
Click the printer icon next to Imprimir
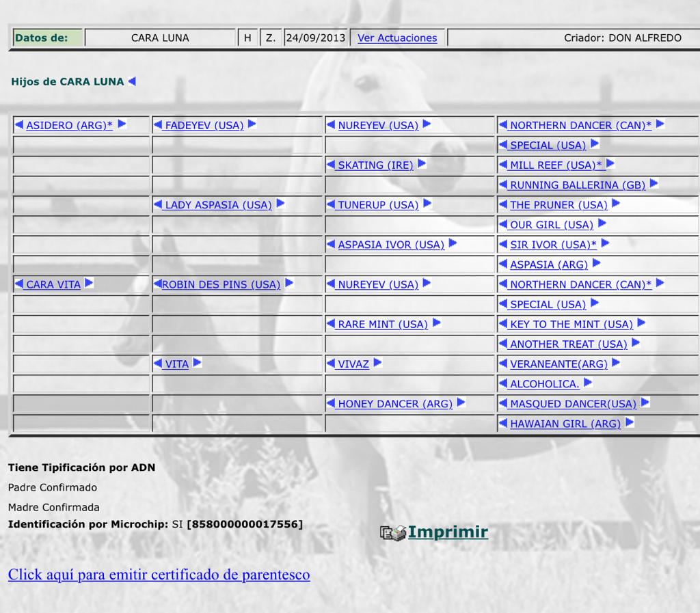393,532
